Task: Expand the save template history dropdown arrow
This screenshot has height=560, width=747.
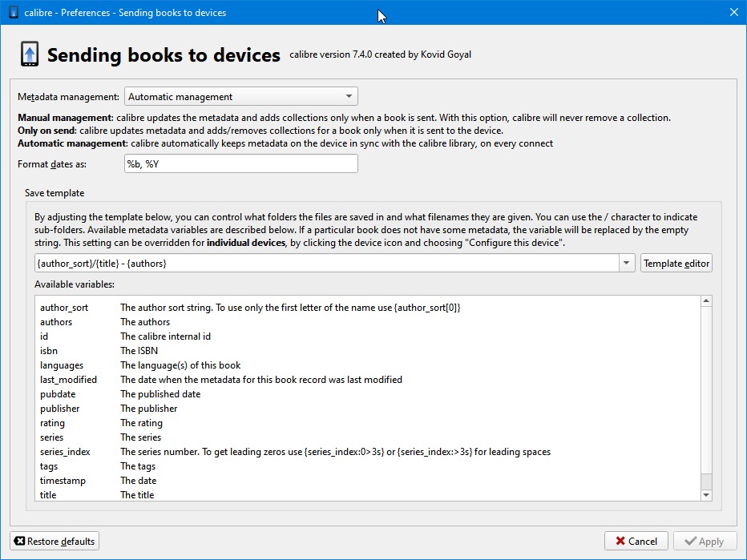Action: (x=627, y=264)
